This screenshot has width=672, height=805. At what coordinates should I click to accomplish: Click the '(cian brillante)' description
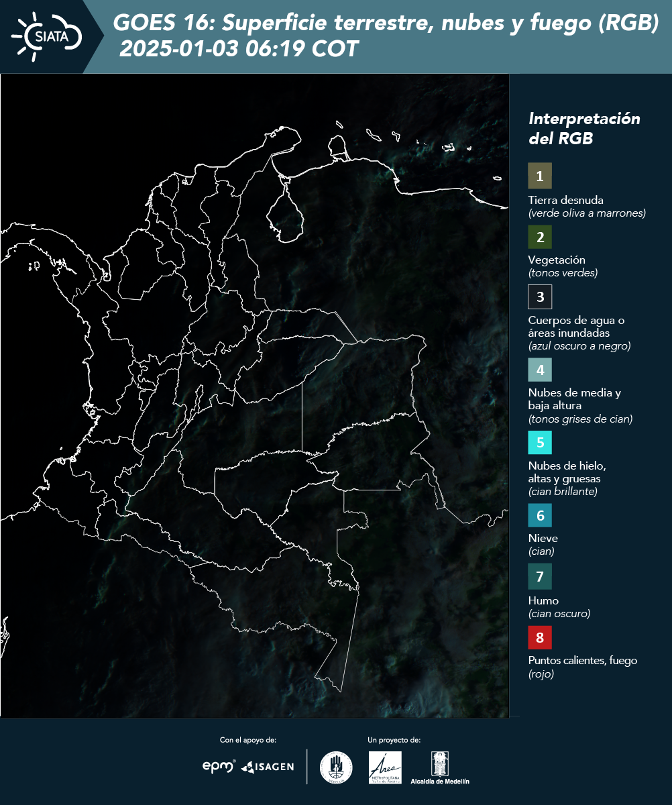[563, 492]
